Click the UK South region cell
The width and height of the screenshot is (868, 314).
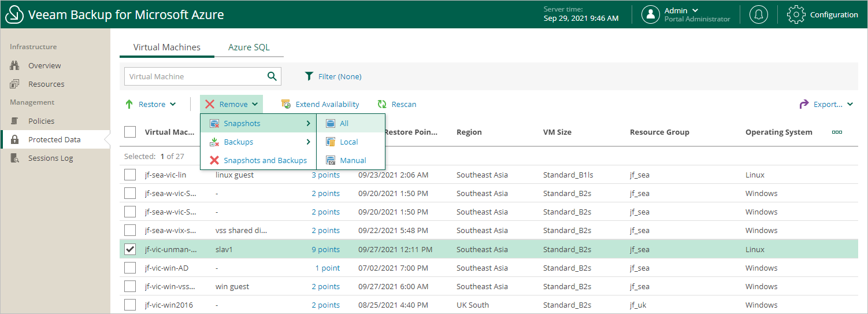pos(473,305)
